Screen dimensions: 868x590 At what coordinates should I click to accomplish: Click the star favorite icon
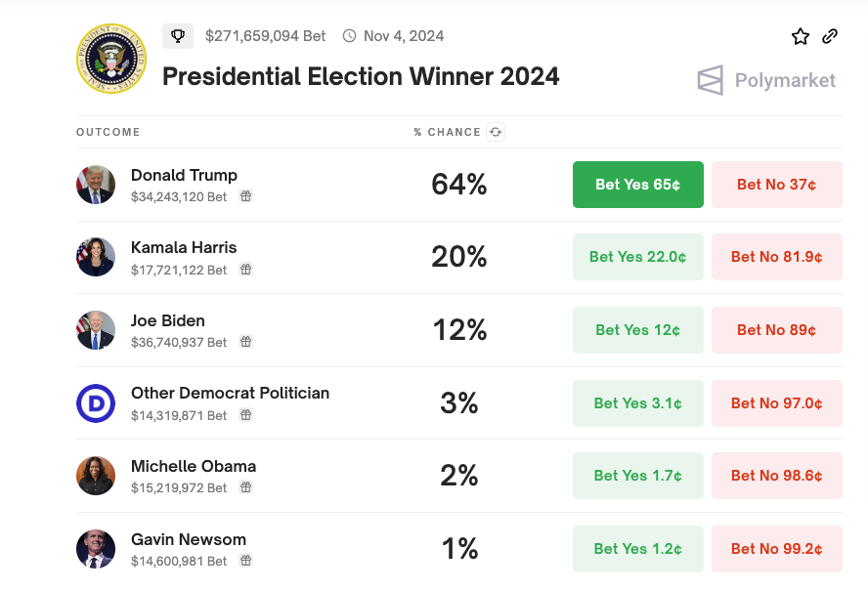click(801, 36)
